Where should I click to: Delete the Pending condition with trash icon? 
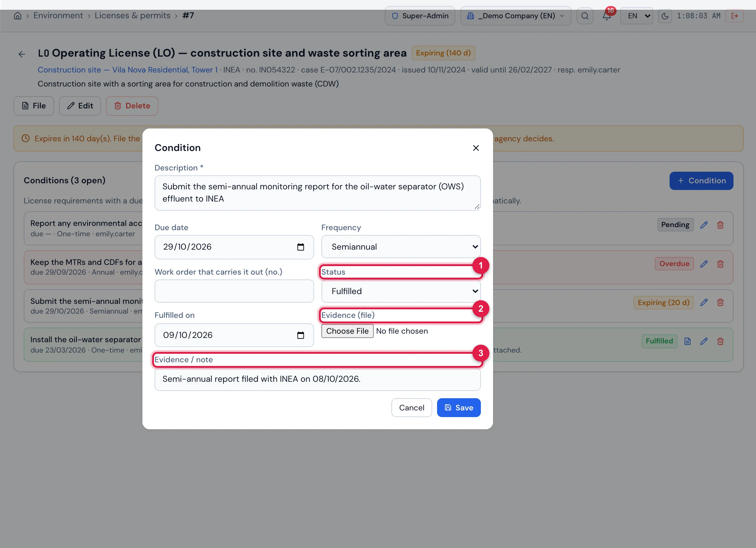click(x=720, y=225)
